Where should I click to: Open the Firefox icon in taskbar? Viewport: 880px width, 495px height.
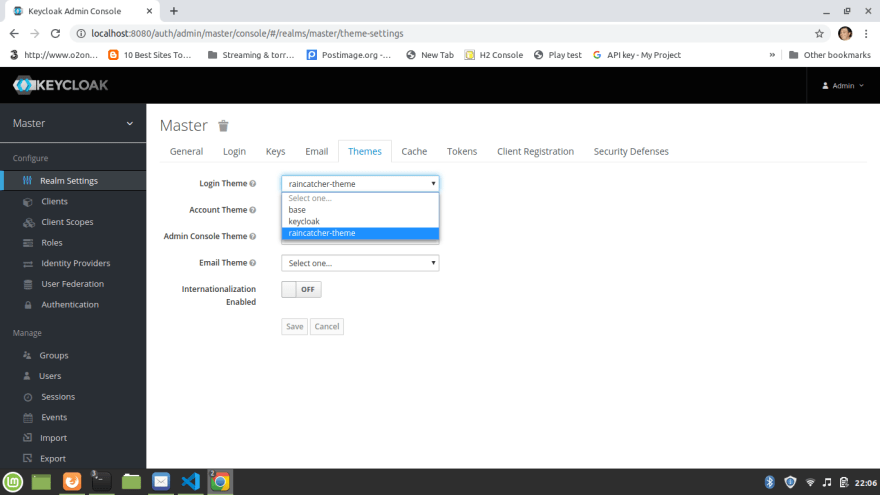[x=72, y=482]
